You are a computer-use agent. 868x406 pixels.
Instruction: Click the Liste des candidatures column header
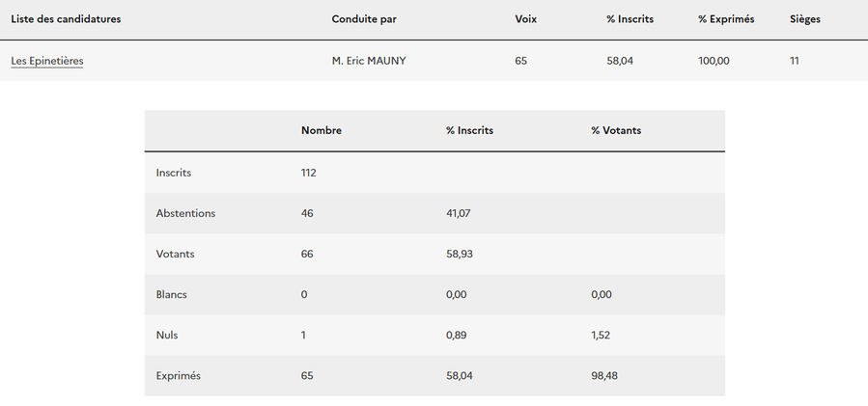point(66,19)
